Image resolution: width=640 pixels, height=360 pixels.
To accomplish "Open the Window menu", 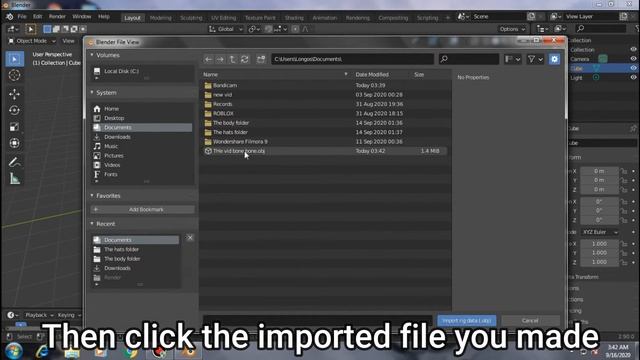I will [82, 17].
